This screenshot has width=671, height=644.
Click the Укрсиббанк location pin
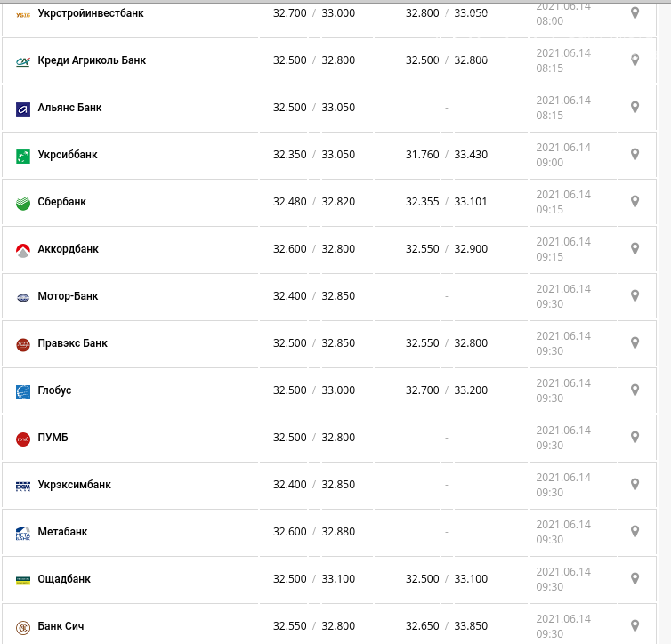point(635,155)
